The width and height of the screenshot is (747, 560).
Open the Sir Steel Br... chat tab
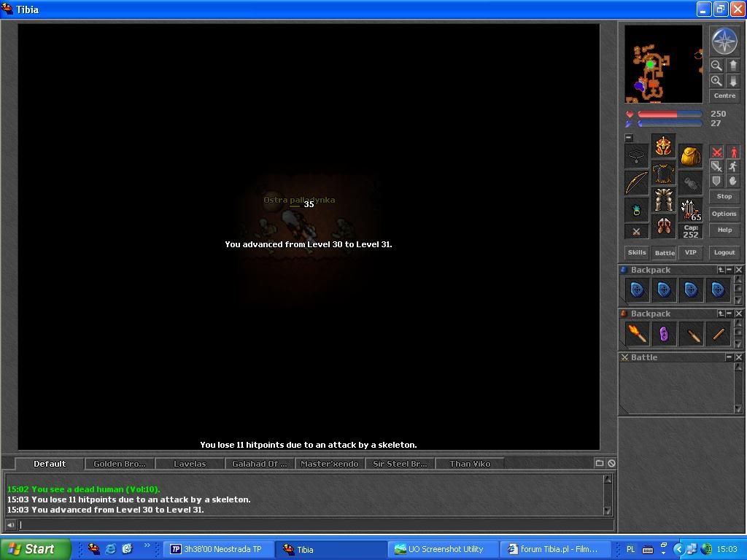(x=400, y=464)
